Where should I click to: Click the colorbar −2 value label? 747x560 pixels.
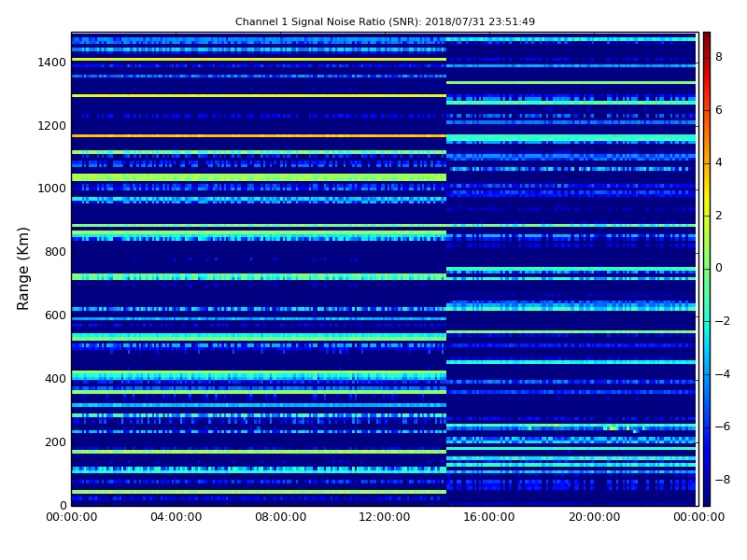point(723,321)
